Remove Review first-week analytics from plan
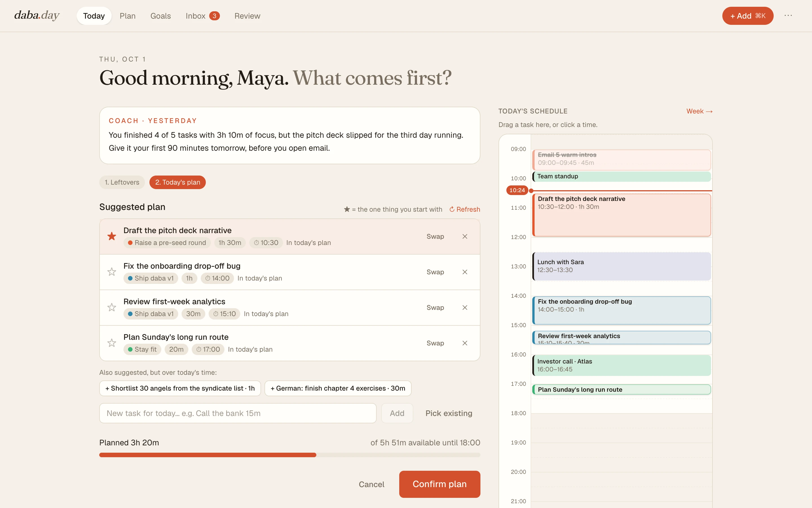 click(x=465, y=308)
